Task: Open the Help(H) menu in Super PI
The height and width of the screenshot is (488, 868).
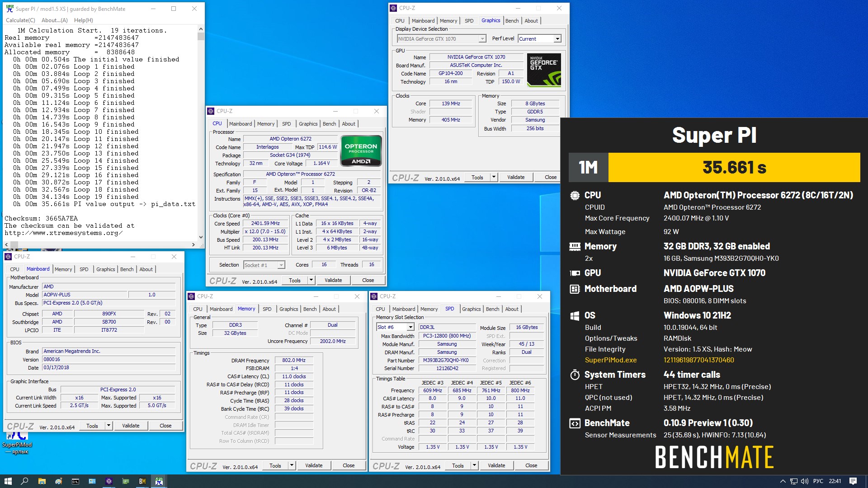Action: 83,20
